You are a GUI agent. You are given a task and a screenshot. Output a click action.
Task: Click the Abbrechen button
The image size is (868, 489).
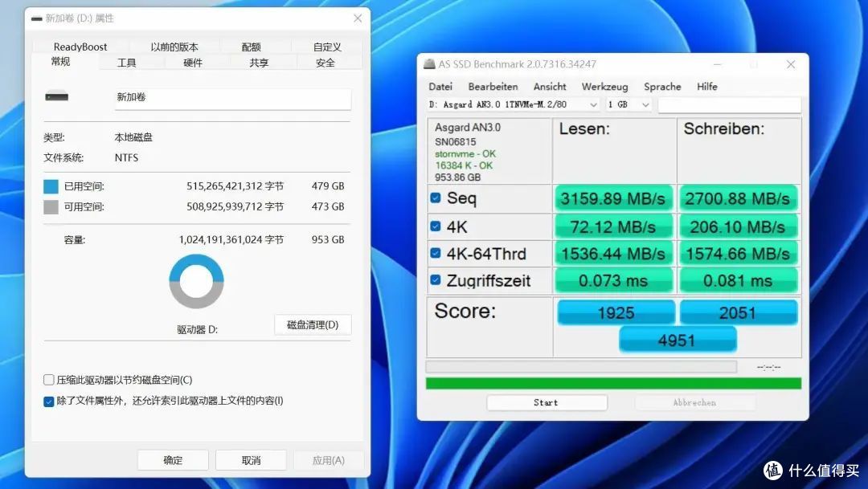(694, 403)
